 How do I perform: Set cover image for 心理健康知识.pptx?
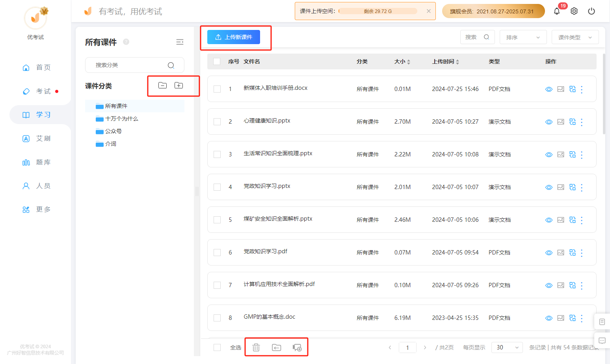tap(561, 122)
